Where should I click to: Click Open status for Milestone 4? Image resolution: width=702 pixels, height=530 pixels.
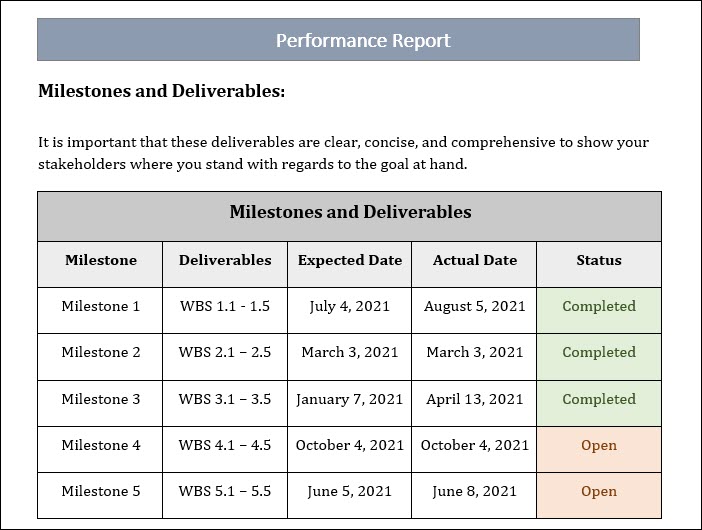tap(599, 449)
